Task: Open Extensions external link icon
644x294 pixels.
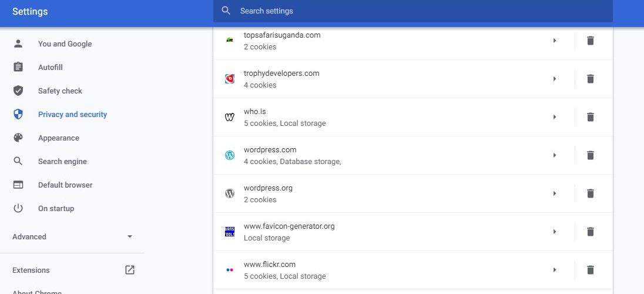Action: [x=130, y=270]
